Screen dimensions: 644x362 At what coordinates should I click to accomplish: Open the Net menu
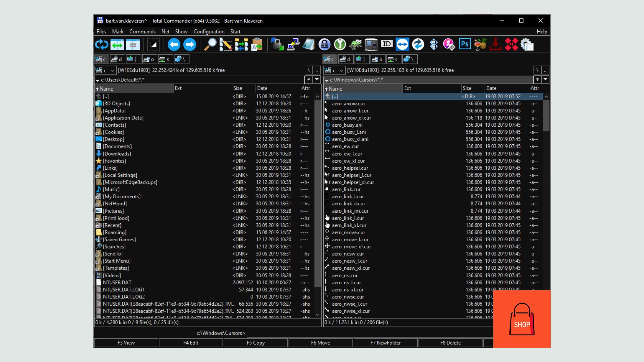point(165,32)
